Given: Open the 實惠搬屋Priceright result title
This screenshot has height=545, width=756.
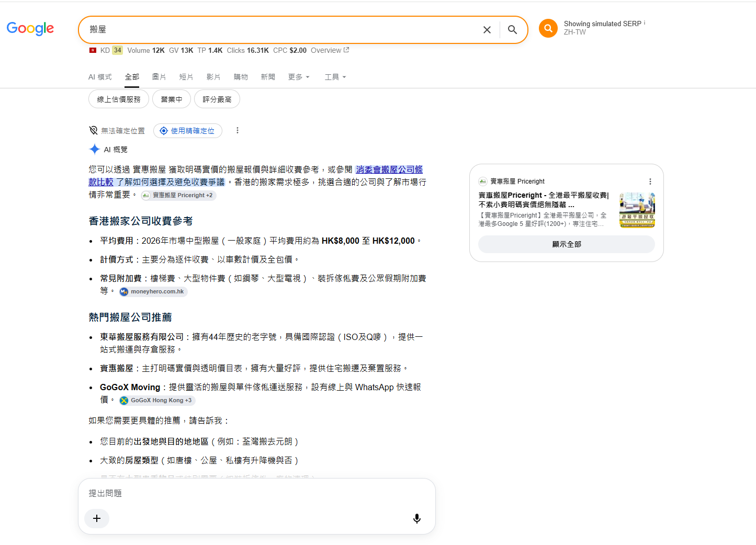Looking at the screenshot, I should (x=544, y=200).
